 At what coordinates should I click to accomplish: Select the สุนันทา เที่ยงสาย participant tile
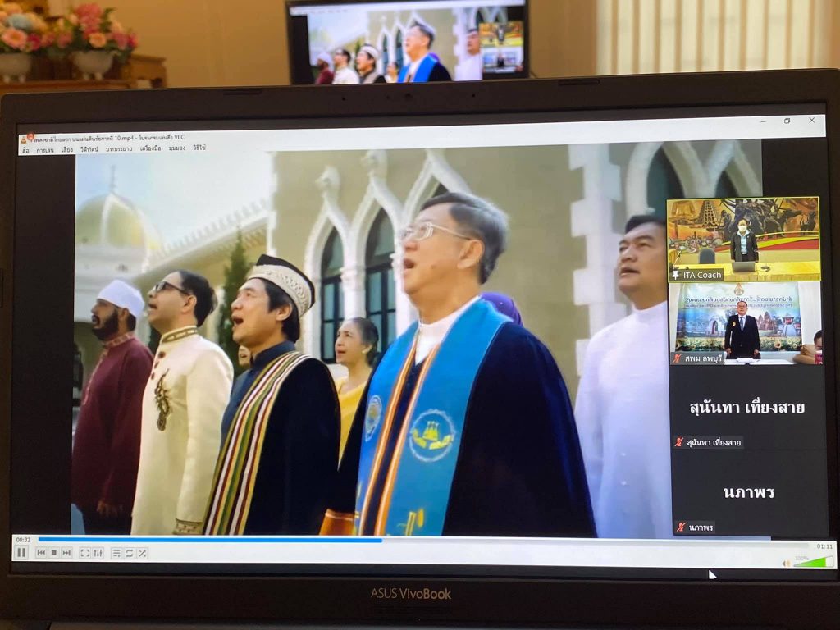746,408
